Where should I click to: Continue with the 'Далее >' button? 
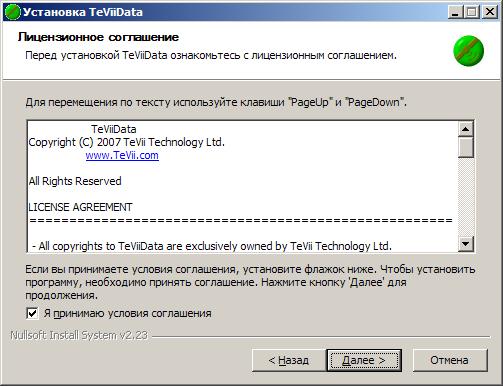tap(364, 360)
